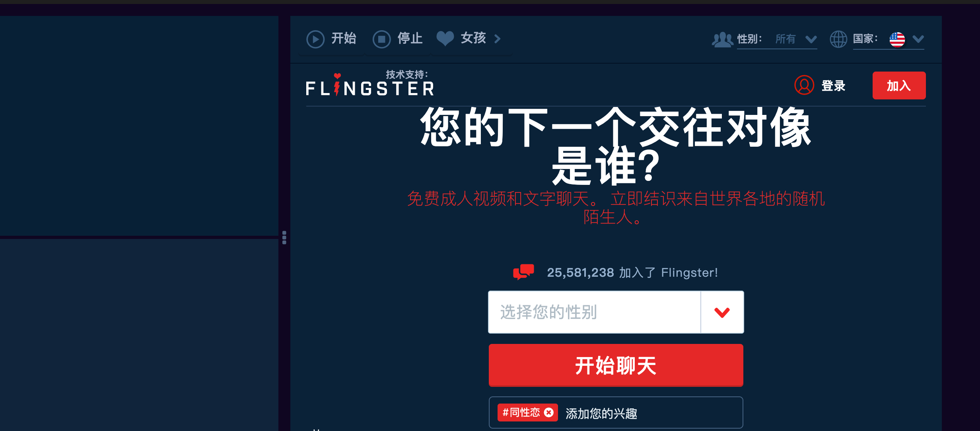Screen dimensions: 980x431
Task: Click the group people gender icon
Action: pyautogui.click(x=722, y=39)
